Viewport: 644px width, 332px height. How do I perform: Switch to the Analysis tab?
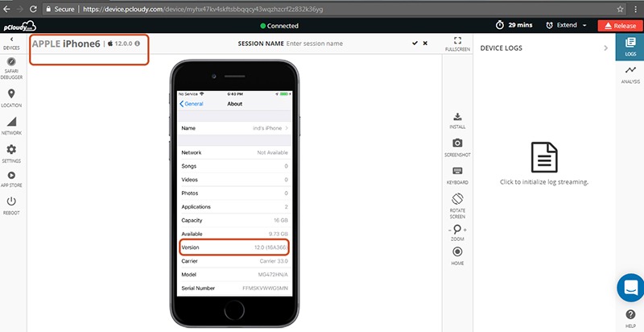(630, 74)
